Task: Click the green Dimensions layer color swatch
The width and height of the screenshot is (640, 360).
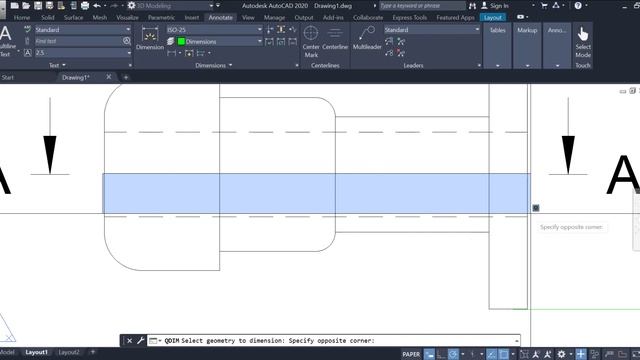Action: click(x=181, y=41)
